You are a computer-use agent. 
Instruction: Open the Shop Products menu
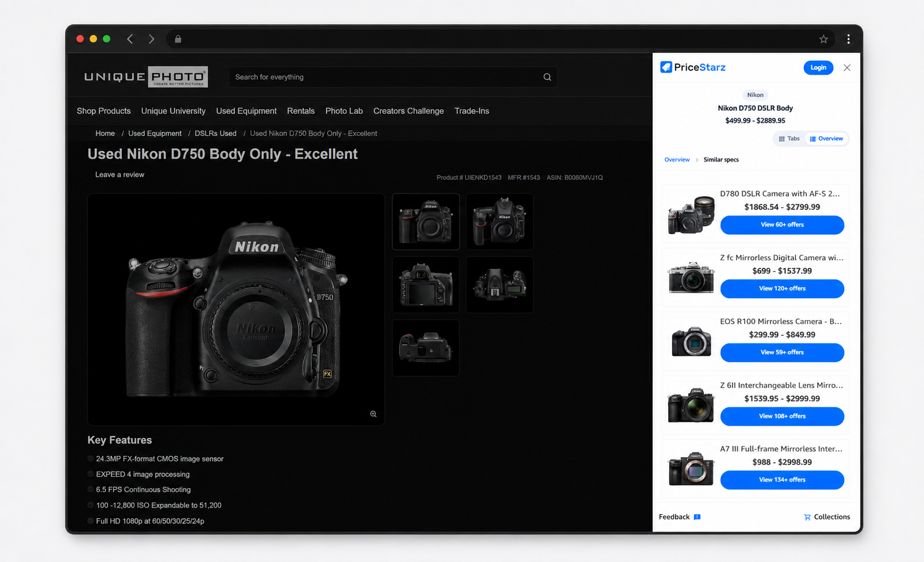pyautogui.click(x=104, y=111)
